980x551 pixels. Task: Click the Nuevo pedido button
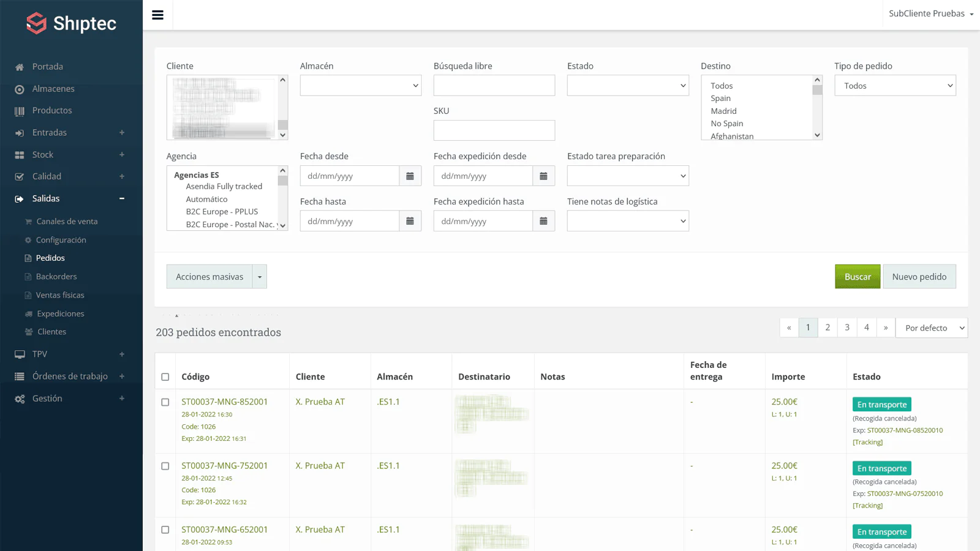tap(919, 277)
